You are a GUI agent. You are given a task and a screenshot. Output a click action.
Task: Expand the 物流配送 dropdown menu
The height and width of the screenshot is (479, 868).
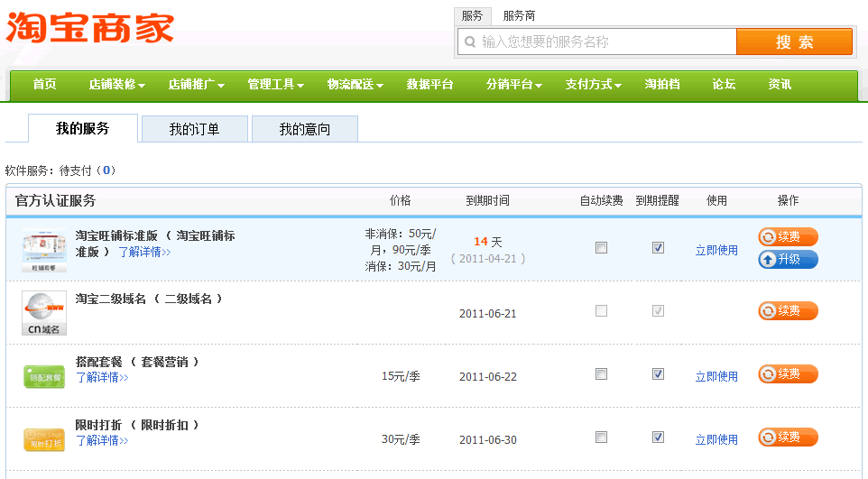coord(355,84)
